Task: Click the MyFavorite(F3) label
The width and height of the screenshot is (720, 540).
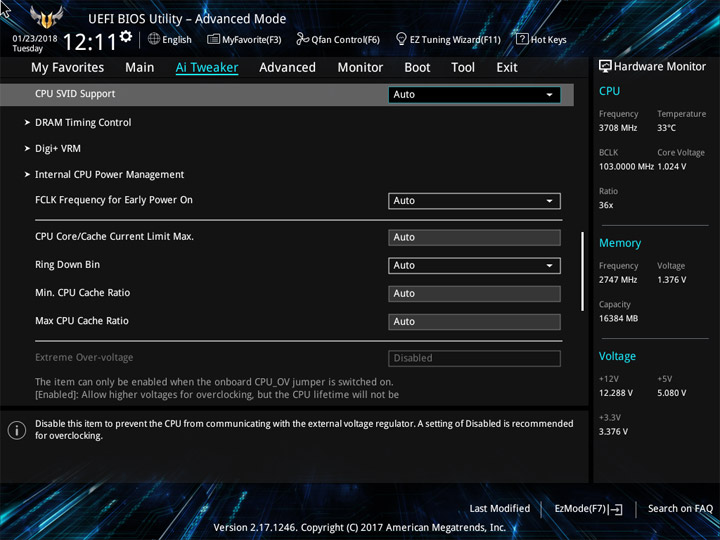Action: click(252, 39)
